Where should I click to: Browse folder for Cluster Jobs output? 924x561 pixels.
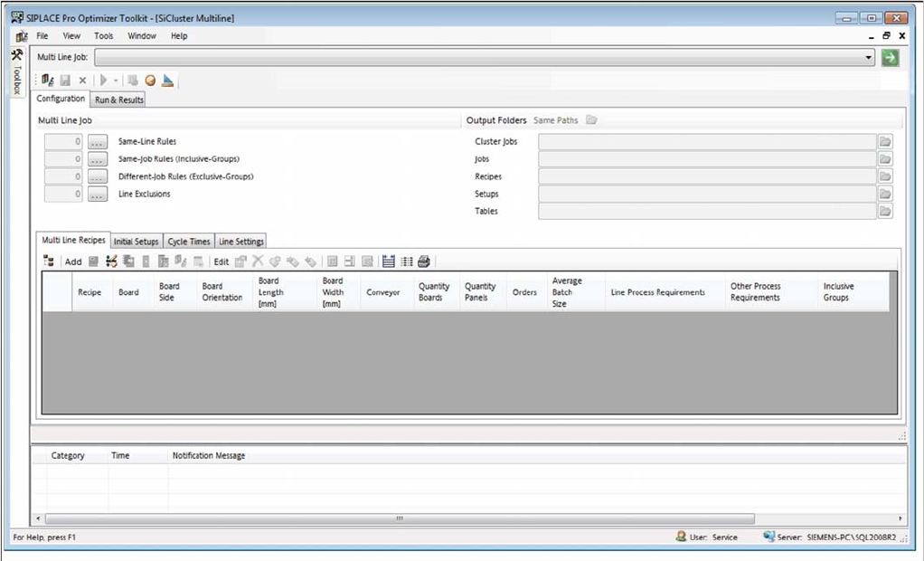coord(885,142)
